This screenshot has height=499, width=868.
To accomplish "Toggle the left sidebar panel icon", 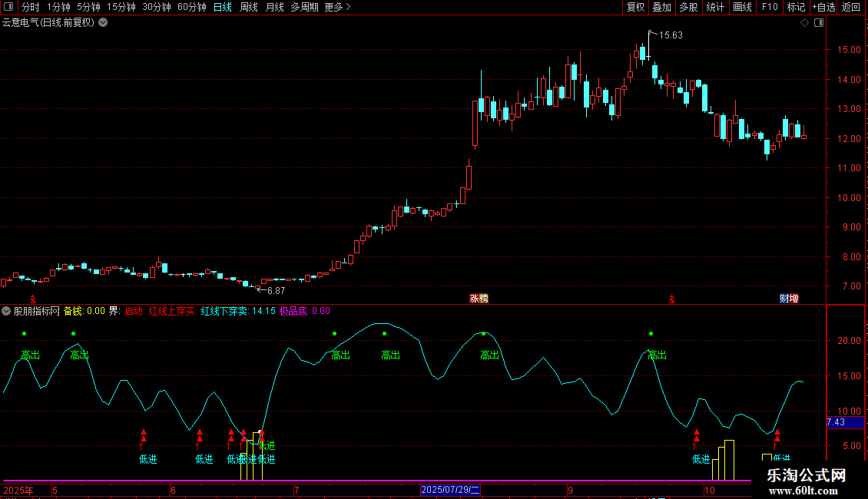I will (x=8, y=7).
